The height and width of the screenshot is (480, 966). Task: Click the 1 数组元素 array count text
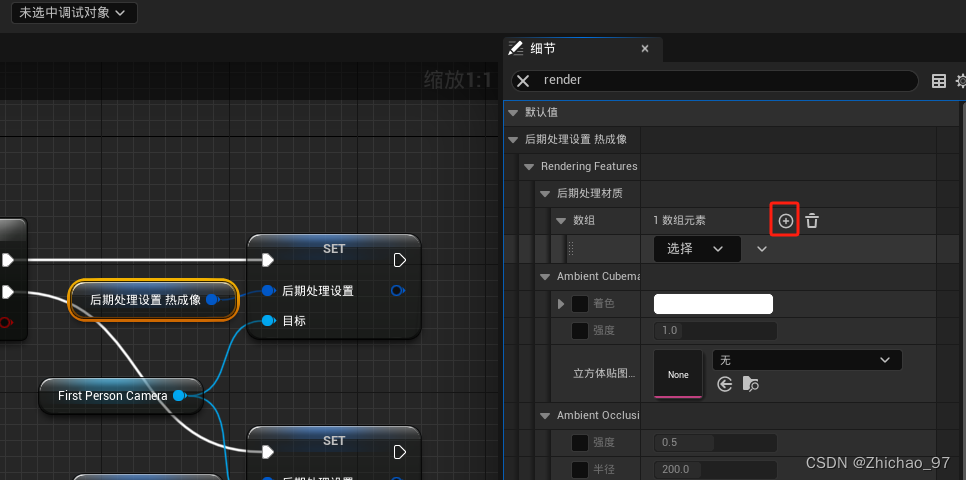(x=680, y=221)
